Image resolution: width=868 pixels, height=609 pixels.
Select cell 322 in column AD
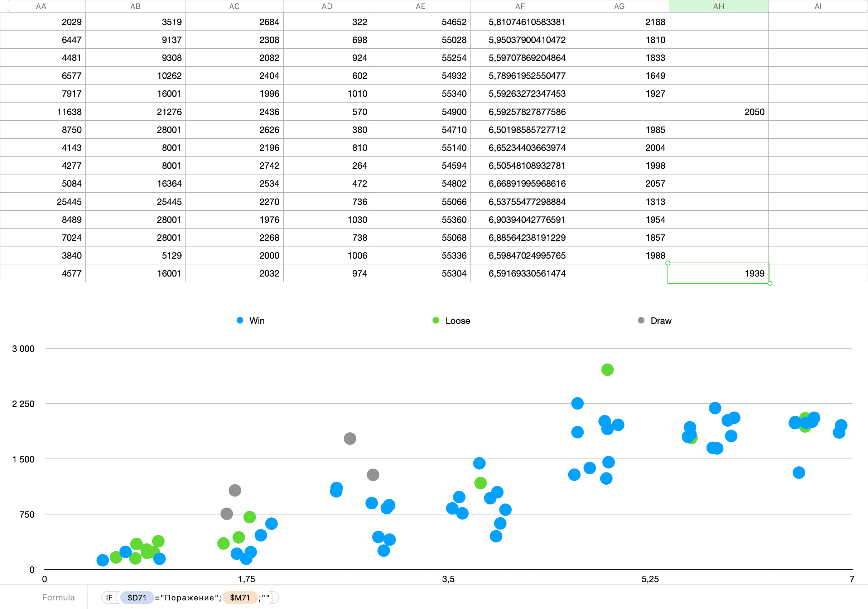pos(327,21)
